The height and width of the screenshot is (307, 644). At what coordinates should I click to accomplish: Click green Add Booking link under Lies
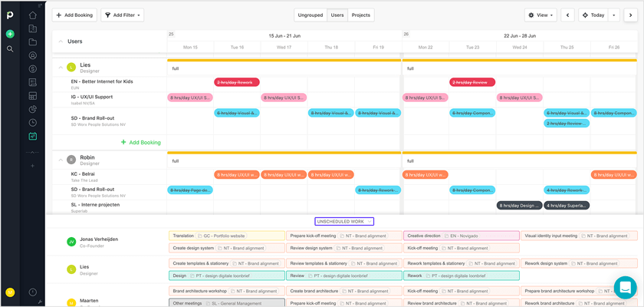point(140,143)
